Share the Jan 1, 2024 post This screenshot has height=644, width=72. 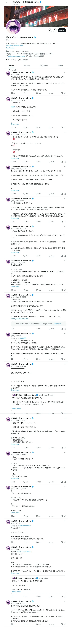65,128
